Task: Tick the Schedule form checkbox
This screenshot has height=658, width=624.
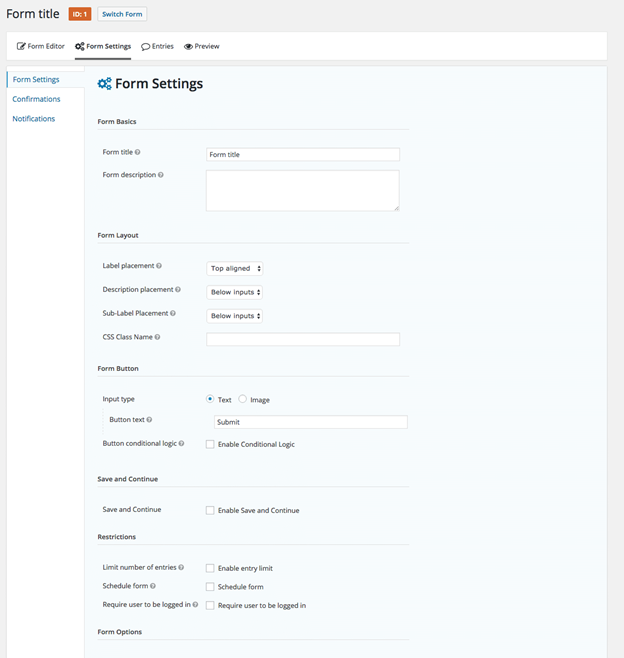Action: (x=210, y=587)
